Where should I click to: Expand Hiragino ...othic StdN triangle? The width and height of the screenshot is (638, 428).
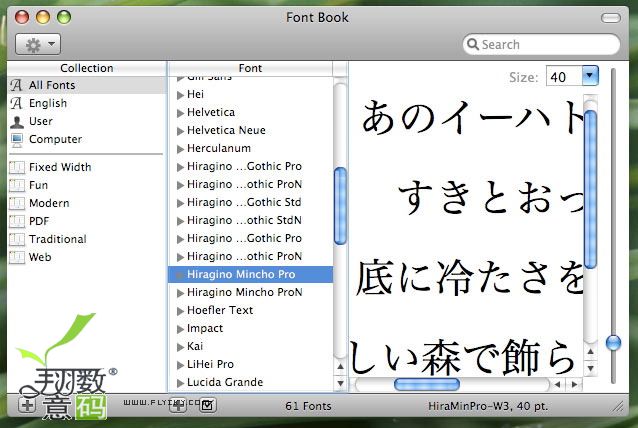pos(180,221)
